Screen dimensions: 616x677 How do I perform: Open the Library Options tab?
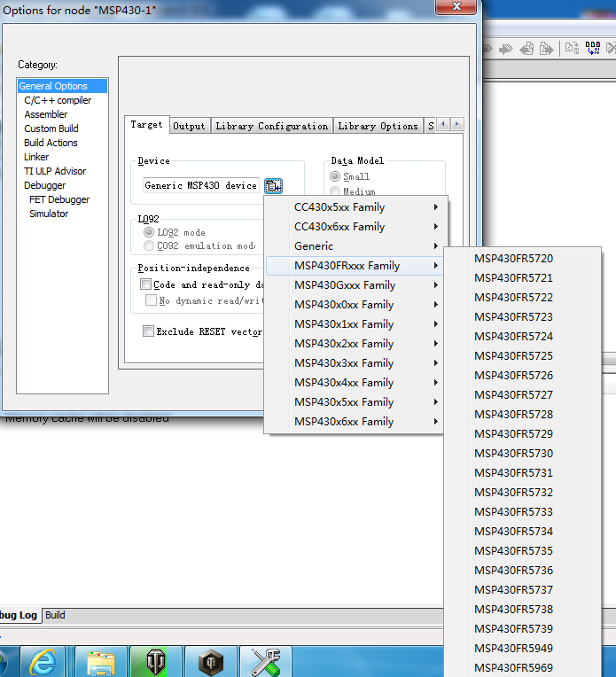coord(378,126)
